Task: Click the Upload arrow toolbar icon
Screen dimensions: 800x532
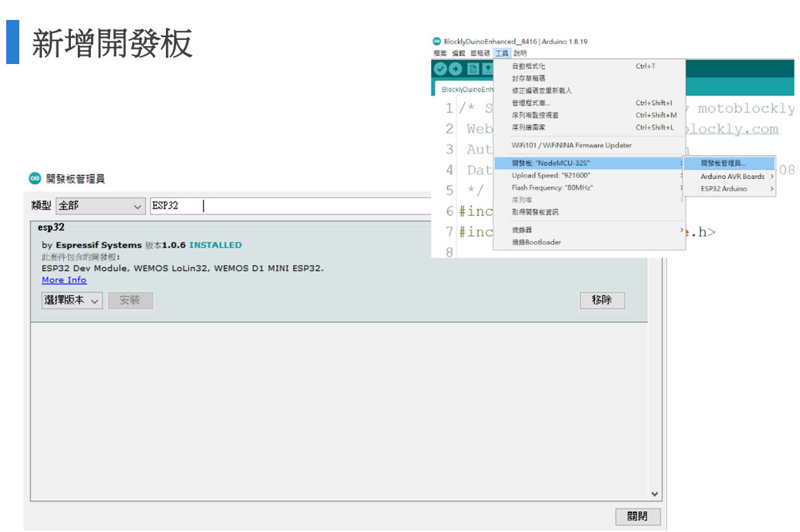Action: (x=456, y=69)
